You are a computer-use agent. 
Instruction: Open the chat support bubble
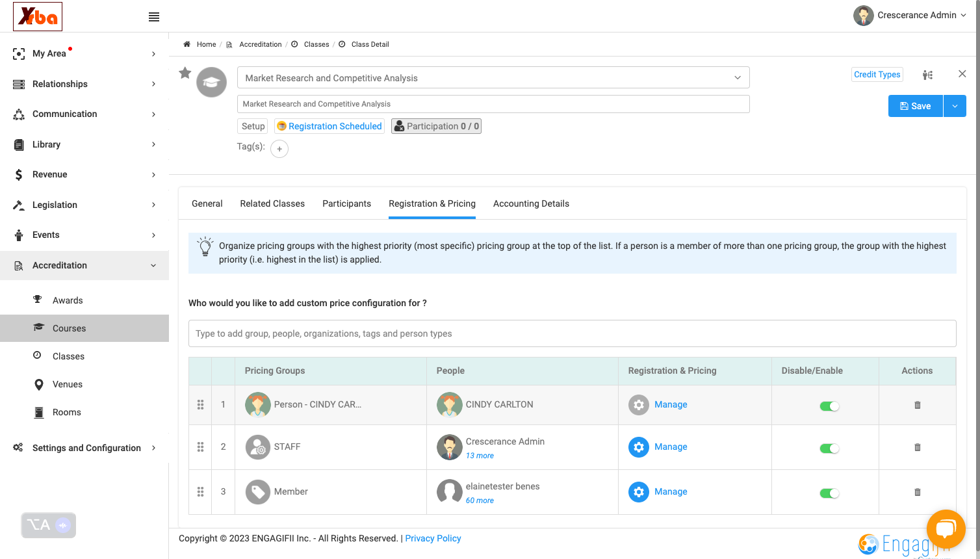click(x=946, y=528)
